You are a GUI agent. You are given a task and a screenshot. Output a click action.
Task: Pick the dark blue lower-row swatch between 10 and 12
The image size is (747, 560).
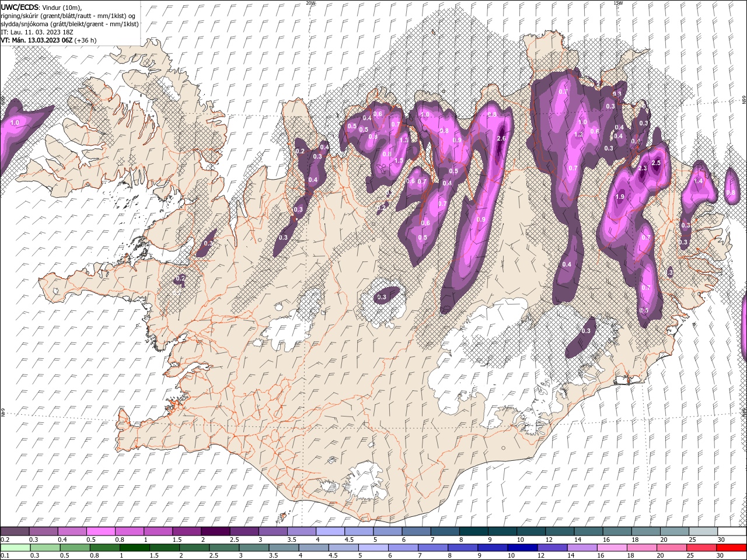pyautogui.click(x=522, y=548)
